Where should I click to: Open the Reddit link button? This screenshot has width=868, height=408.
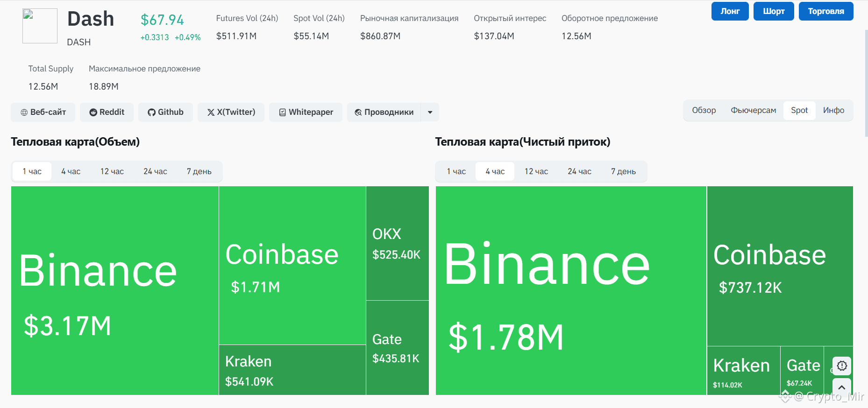pyautogui.click(x=107, y=112)
